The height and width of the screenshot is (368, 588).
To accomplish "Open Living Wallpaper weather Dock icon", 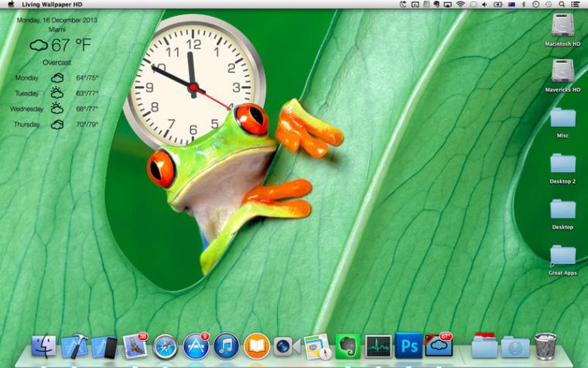I will (439, 345).
